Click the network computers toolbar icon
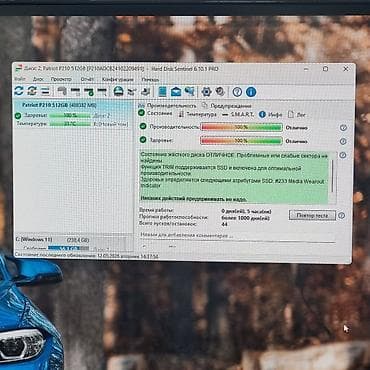This screenshot has height=370, width=370. click(189, 91)
